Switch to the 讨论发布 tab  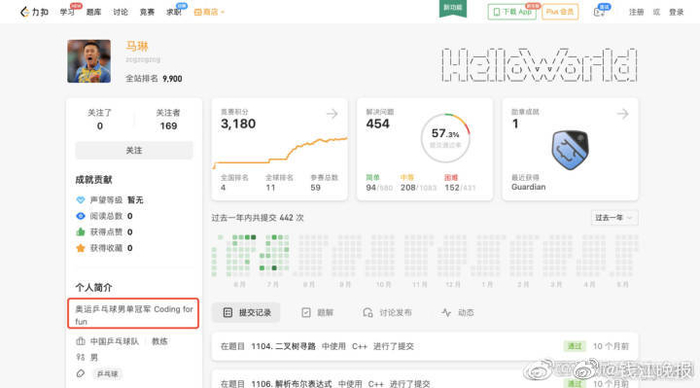click(387, 313)
